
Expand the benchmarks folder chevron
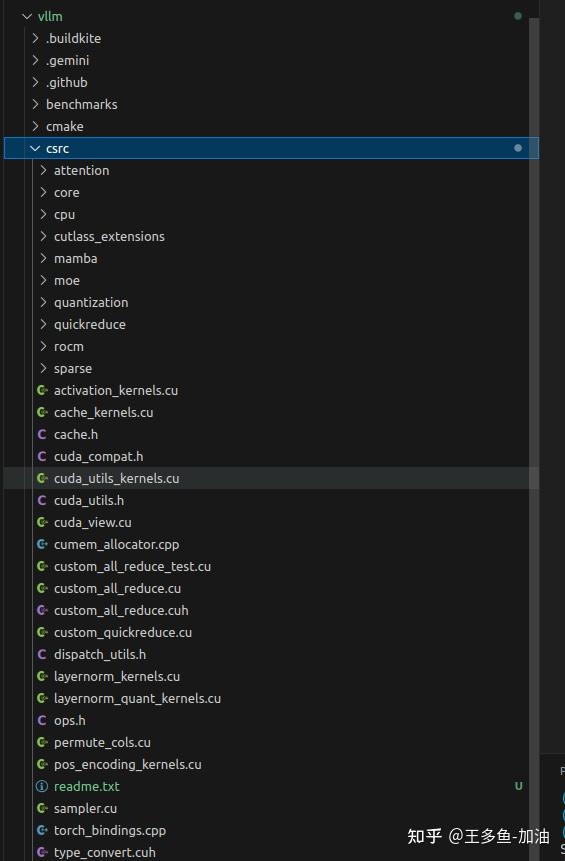point(35,104)
